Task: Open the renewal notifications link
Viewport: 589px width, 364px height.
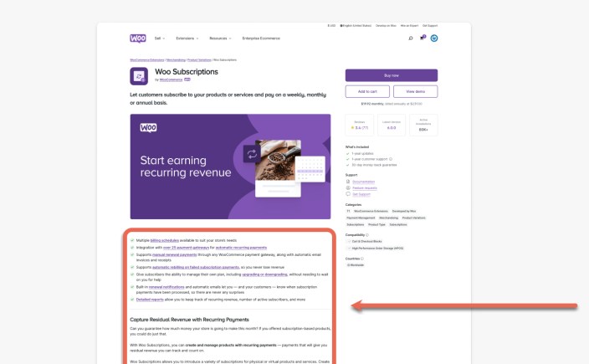Action: point(166,287)
